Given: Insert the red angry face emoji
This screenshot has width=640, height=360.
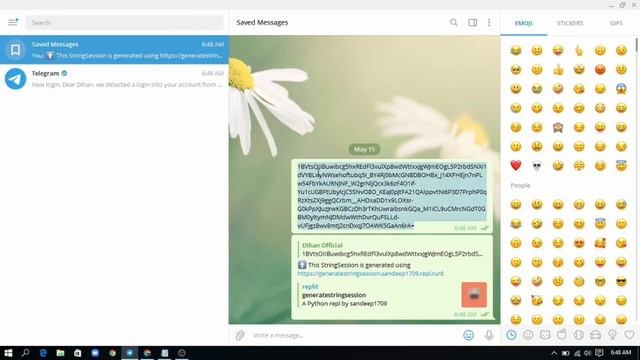Looking at the screenshot, I should (600, 70).
